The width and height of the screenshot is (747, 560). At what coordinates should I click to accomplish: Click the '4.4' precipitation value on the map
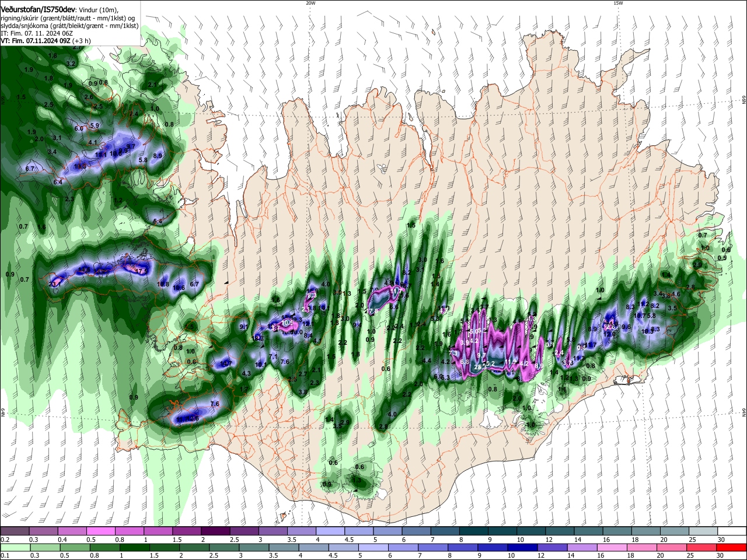point(427,361)
